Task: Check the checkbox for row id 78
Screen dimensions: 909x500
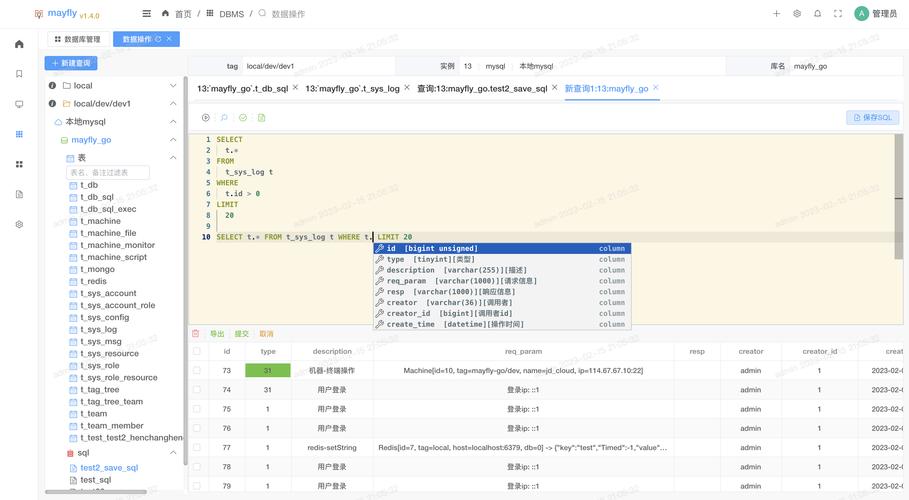Action: point(197,466)
